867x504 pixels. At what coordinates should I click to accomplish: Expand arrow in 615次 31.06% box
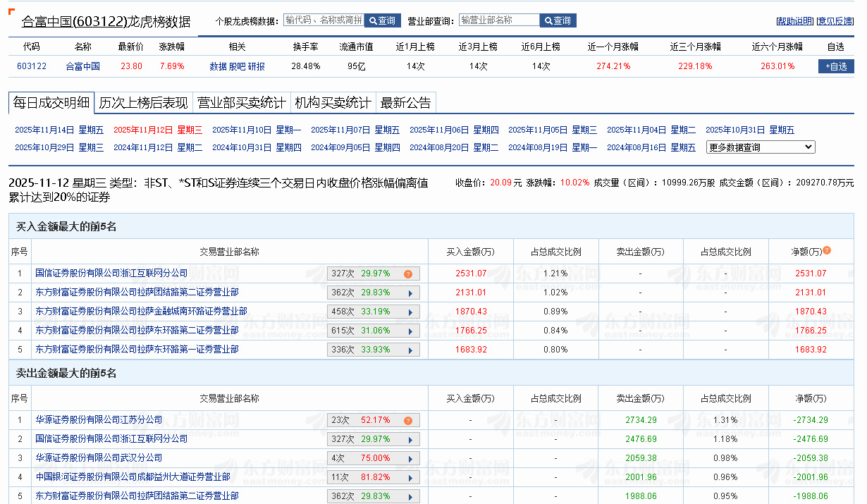coord(409,331)
